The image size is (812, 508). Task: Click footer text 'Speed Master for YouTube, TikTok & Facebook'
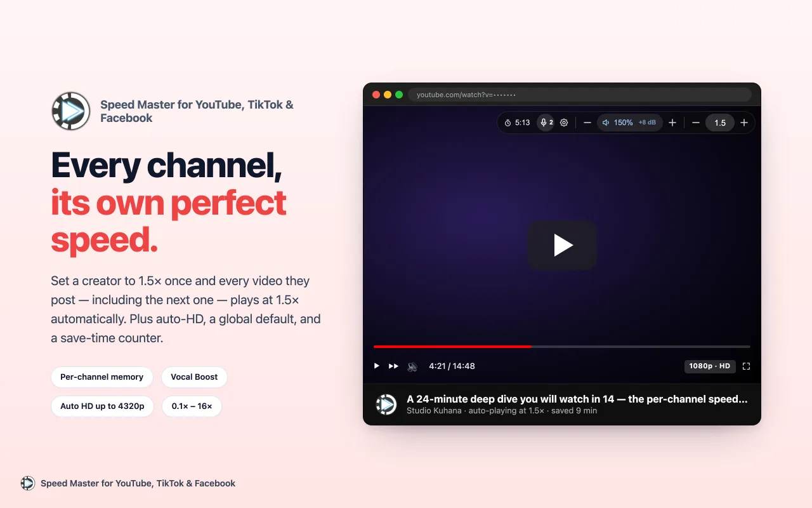pyautogui.click(x=138, y=483)
